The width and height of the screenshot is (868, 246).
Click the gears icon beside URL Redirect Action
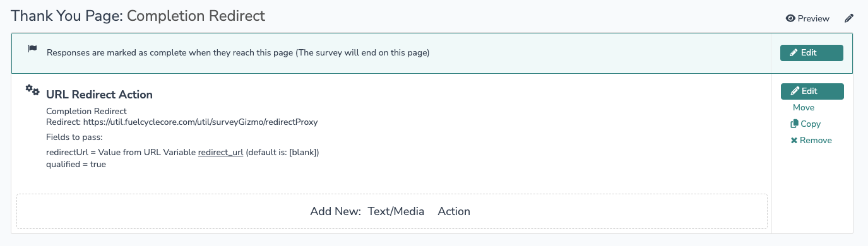32,90
